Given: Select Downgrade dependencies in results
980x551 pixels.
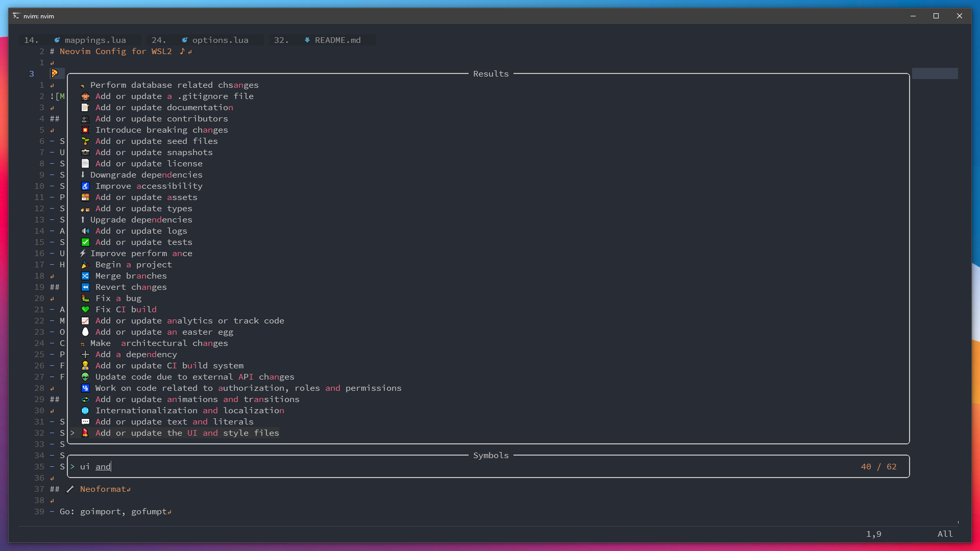Looking at the screenshot, I should tap(146, 175).
